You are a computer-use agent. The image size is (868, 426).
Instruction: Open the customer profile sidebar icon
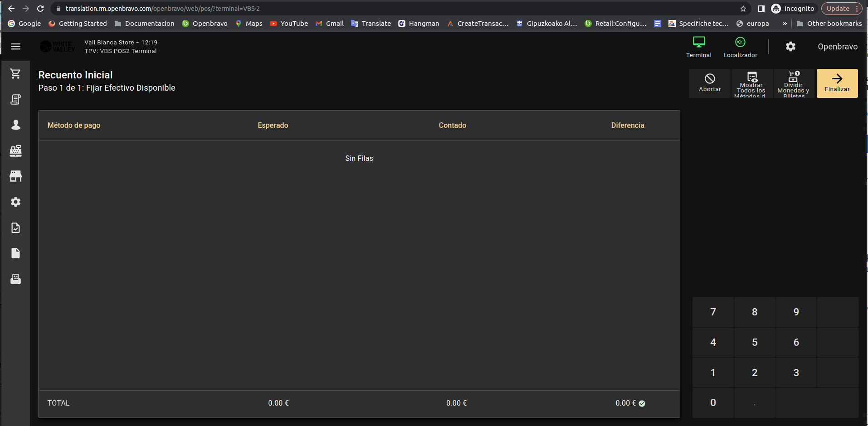[15, 125]
